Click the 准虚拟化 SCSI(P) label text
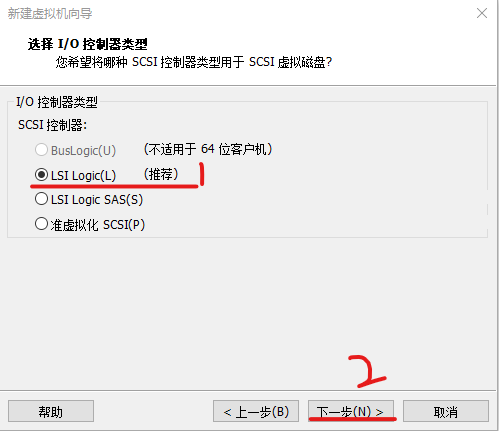499x431 pixels. (98, 225)
